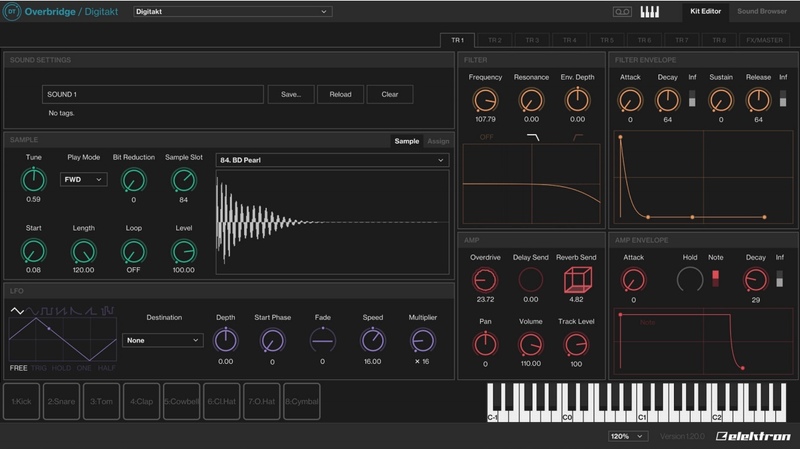Click the Overdrive knob in Amp section
The height and width of the screenshot is (449, 800).
[485, 281]
